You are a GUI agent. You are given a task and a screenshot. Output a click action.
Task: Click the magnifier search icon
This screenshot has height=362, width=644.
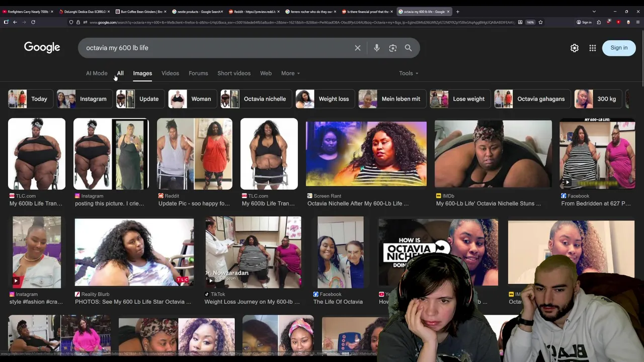tap(409, 48)
